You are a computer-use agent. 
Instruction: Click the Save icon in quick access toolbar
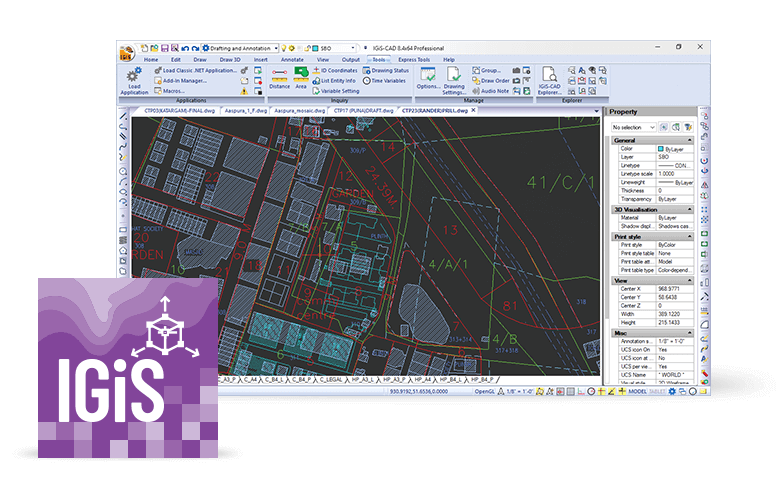165,48
